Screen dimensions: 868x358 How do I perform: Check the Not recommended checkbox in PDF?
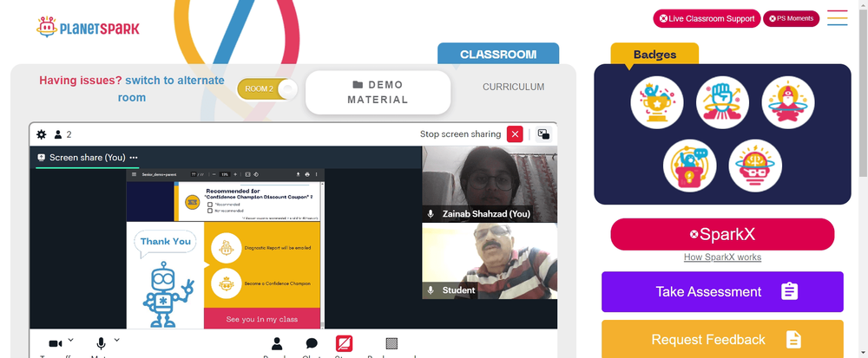point(210,211)
